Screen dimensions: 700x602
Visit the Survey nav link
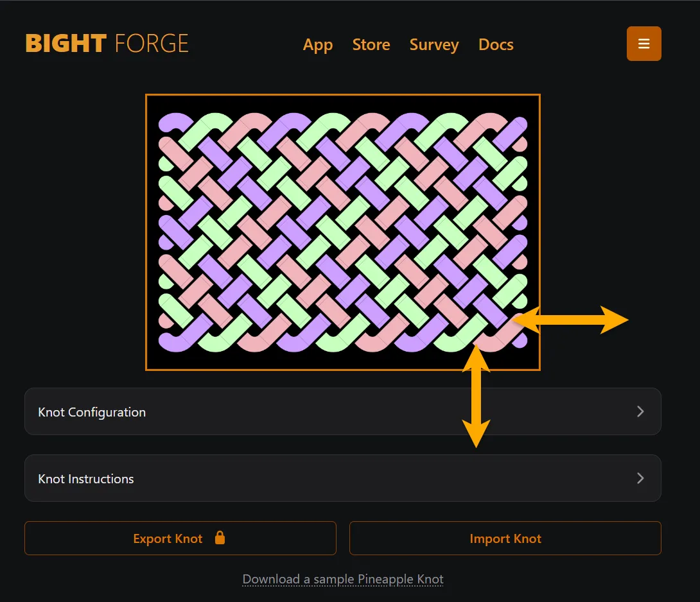click(x=434, y=45)
